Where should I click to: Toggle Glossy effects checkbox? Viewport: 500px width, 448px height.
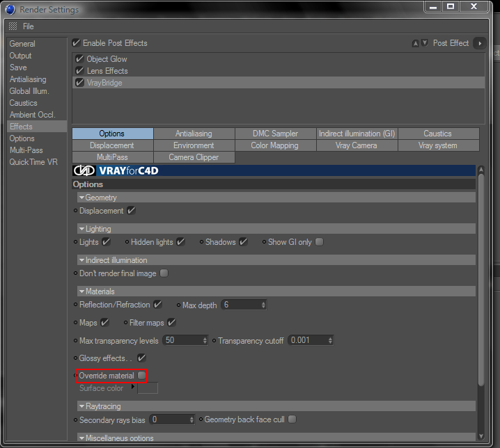click(x=141, y=358)
